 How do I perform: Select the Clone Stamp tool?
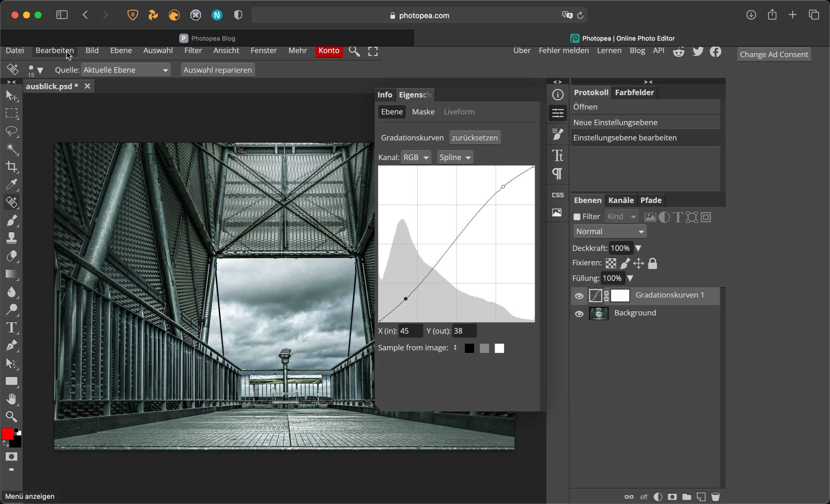[12, 238]
